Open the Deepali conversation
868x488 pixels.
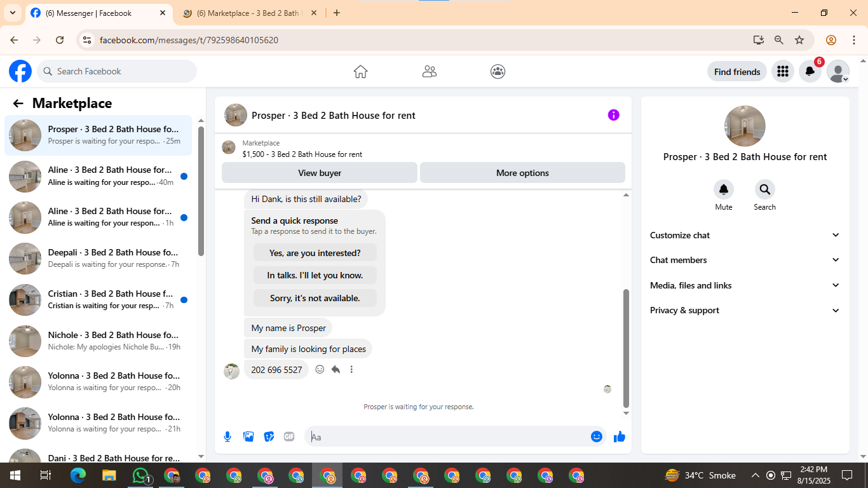pyautogui.click(x=98, y=258)
